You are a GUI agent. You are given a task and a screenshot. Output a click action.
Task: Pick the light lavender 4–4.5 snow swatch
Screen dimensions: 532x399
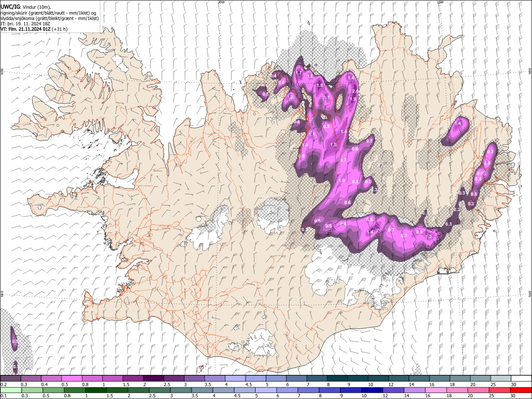click(235, 378)
